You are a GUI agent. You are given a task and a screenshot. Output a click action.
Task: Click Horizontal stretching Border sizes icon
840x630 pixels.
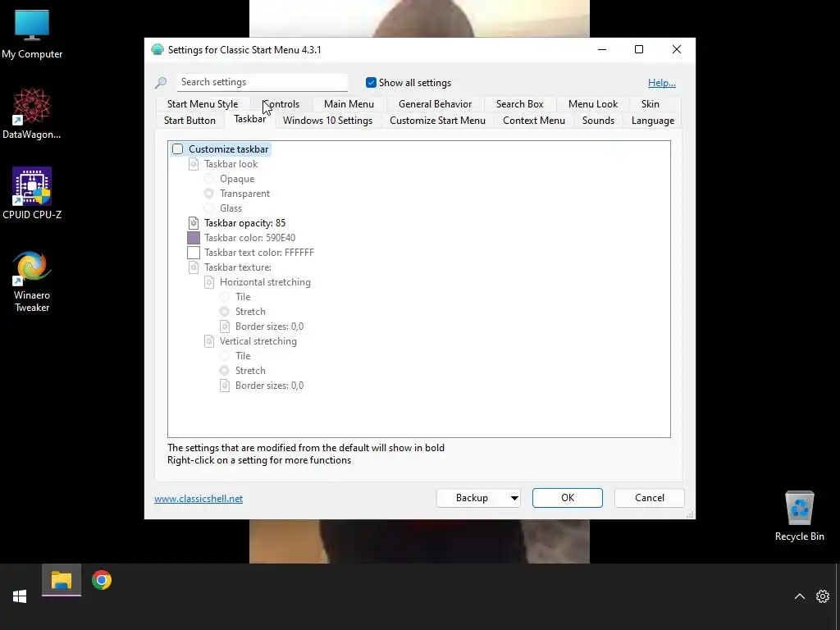[225, 326]
